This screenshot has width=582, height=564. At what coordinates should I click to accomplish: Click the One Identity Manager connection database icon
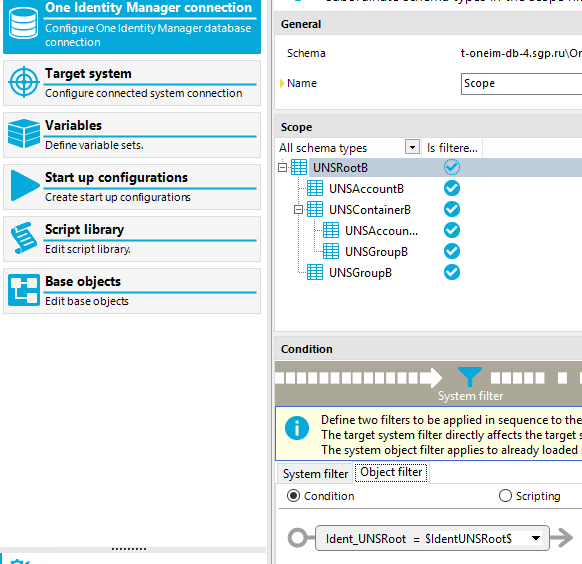coord(23,24)
